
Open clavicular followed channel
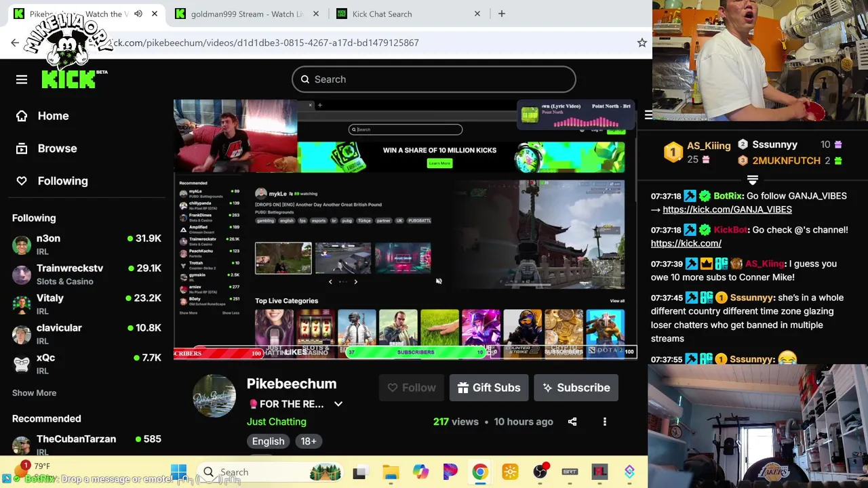(87, 334)
